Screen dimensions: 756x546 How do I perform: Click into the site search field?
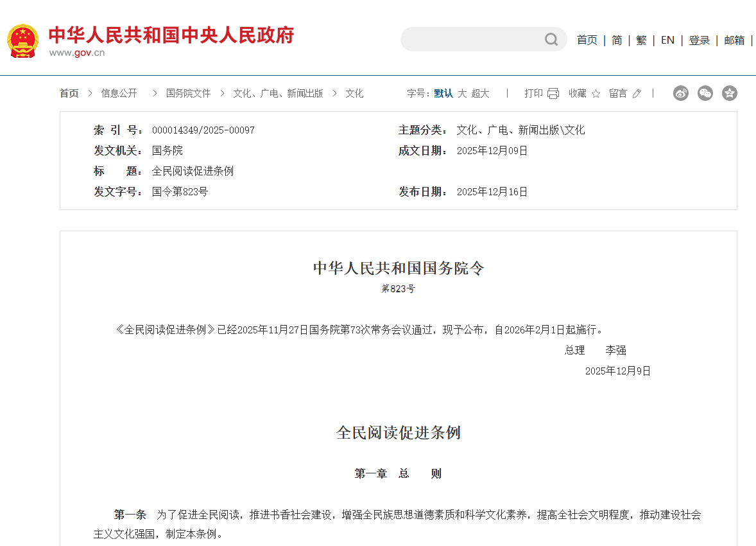click(x=472, y=40)
